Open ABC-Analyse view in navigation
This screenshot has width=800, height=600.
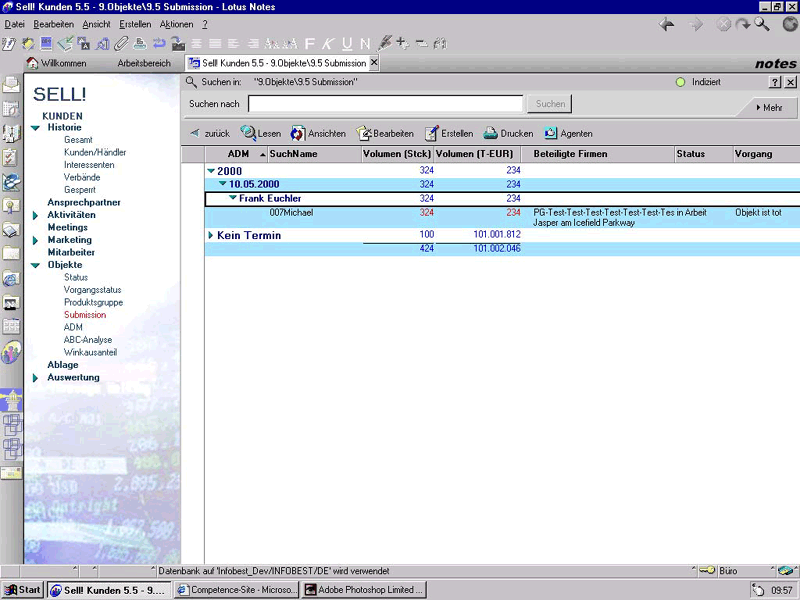click(x=88, y=340)
